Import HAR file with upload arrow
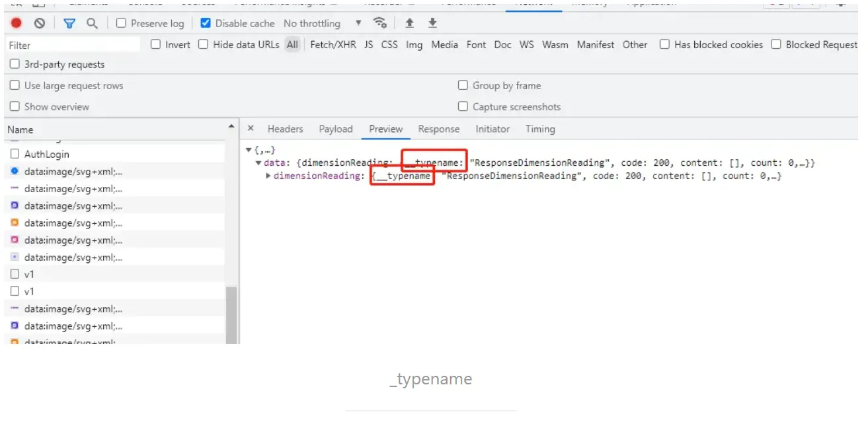868x424 pixels. coord(409,23)
